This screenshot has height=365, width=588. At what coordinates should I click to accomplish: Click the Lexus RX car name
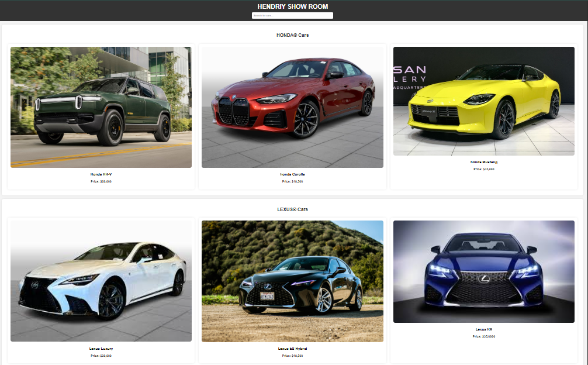click(x=483, y=329)
